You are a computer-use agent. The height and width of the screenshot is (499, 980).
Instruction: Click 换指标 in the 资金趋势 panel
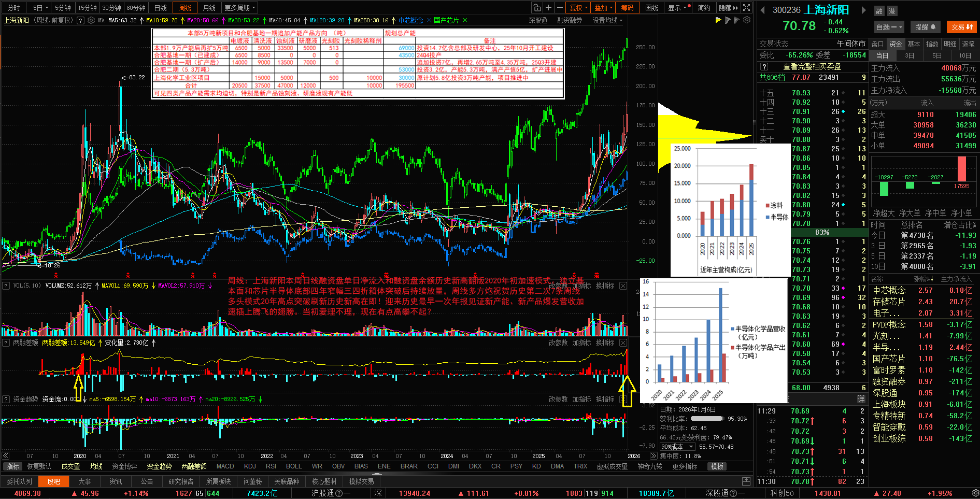click(605, 399)
